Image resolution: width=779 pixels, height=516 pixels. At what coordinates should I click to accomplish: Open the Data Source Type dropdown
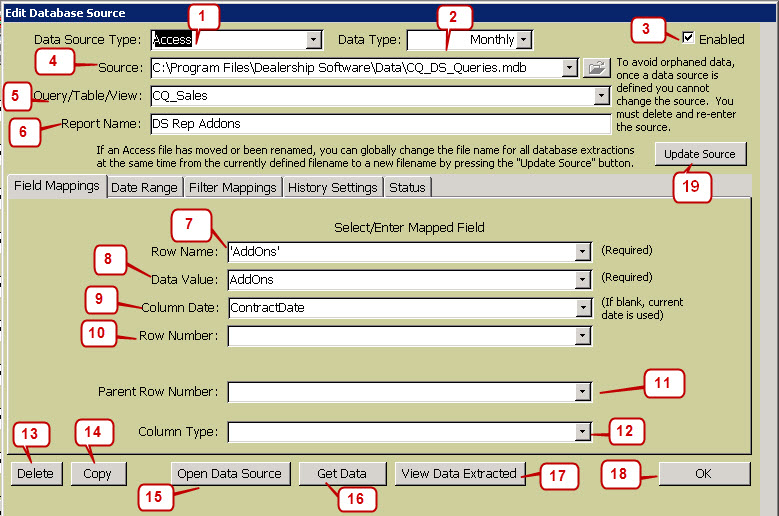pos(314,40)
